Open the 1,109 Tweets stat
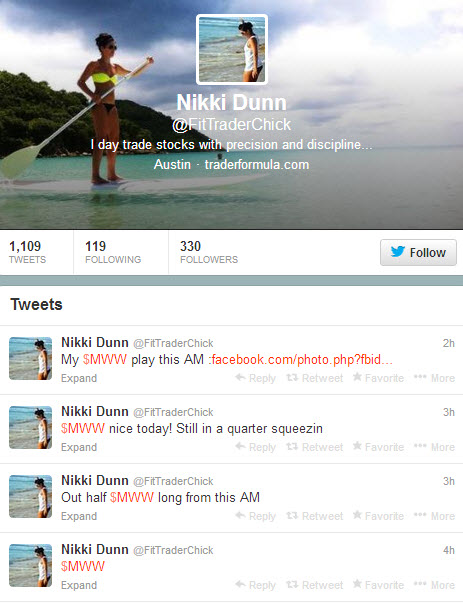The height and width of the screenshot is (605, 463). click(x=27, y=252)
